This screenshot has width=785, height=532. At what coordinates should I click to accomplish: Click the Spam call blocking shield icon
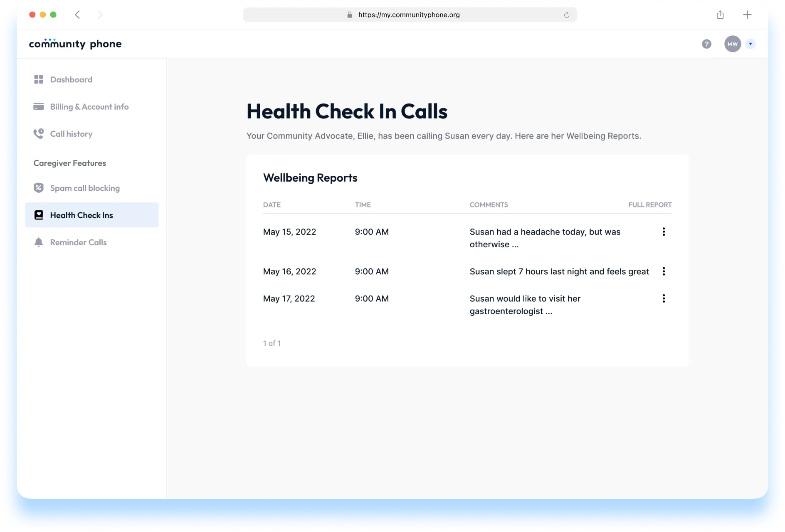(x=39, y=188)
